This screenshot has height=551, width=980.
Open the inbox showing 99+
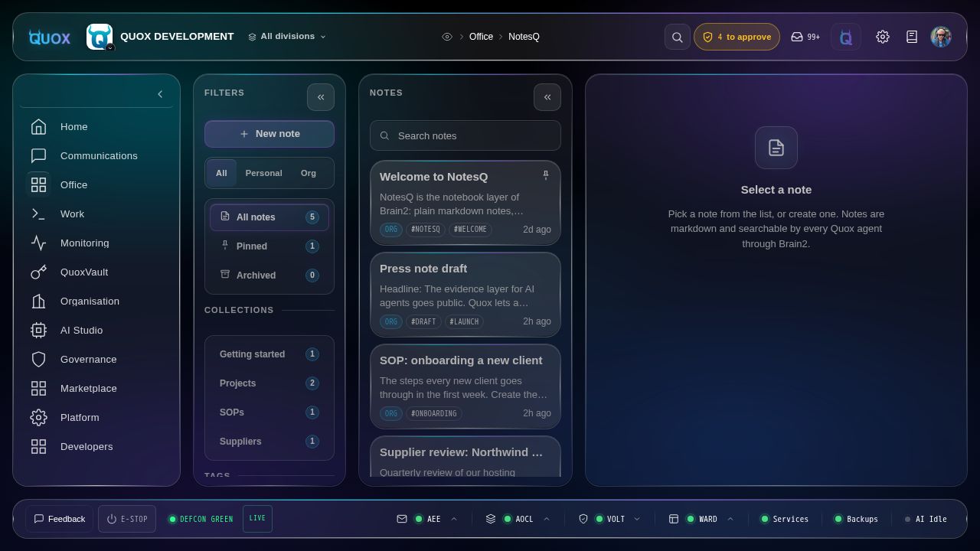click(x=805, y=37)
